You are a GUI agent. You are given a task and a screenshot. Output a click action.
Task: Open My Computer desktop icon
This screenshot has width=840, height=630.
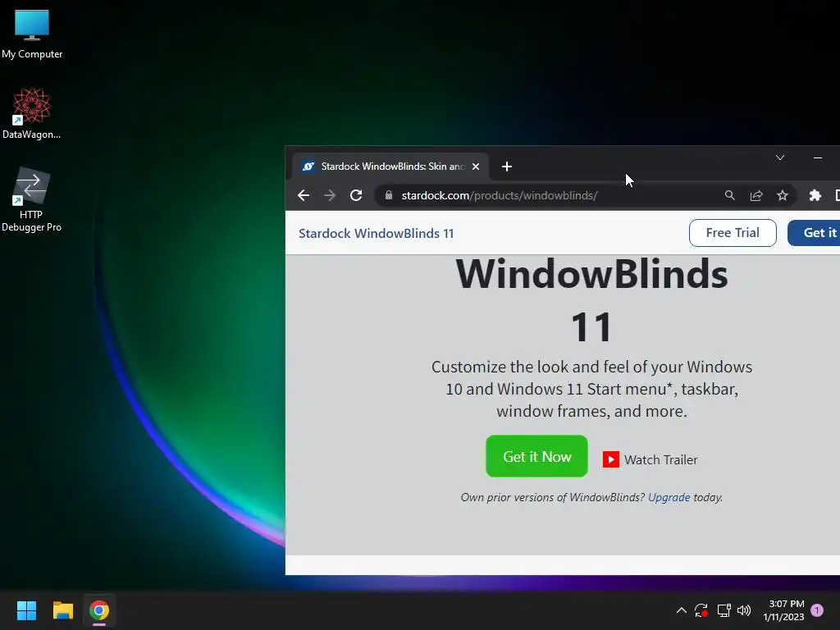point(32,34)
